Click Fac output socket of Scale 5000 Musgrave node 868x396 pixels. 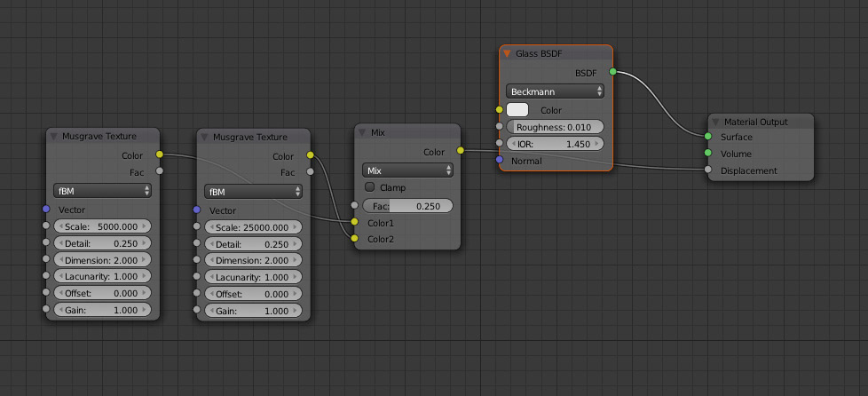160,170
